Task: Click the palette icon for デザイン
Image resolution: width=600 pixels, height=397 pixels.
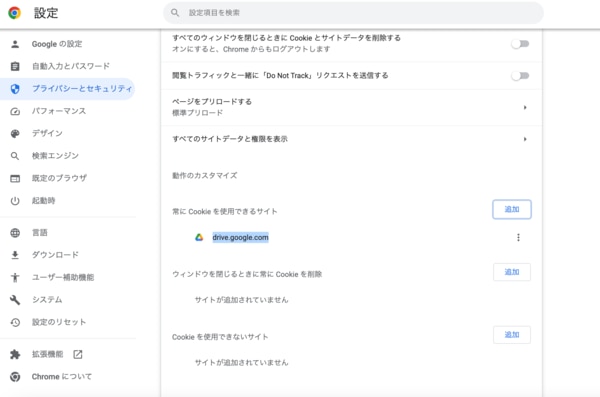Action: click(15, 134)
